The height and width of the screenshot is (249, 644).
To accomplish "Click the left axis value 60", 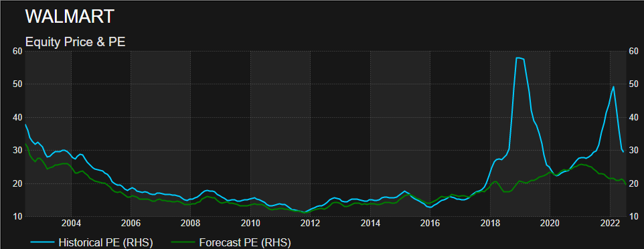I will coord(17,51).
